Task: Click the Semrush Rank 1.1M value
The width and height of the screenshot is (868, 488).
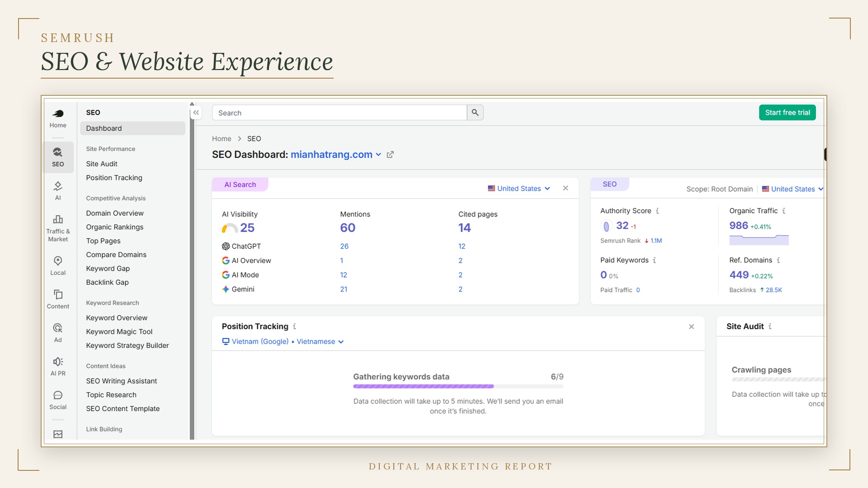Action: point(656,241)
